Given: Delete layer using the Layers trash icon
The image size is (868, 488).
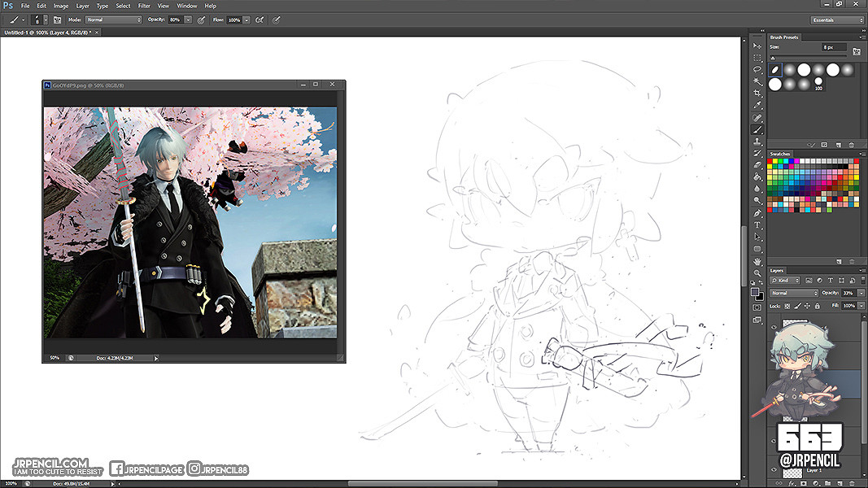Looking at the screenshot, I should pyautogui.click(x=853, y=484).
